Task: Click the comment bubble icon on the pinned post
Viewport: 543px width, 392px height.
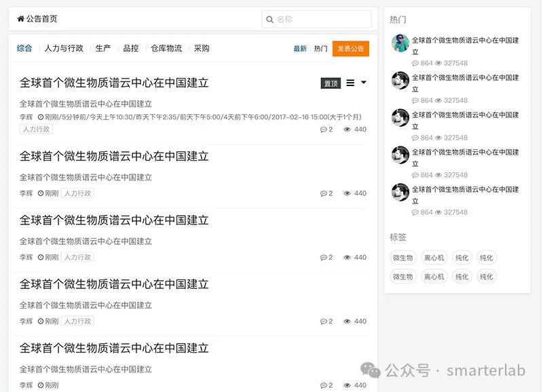Action: click(324, 130)
